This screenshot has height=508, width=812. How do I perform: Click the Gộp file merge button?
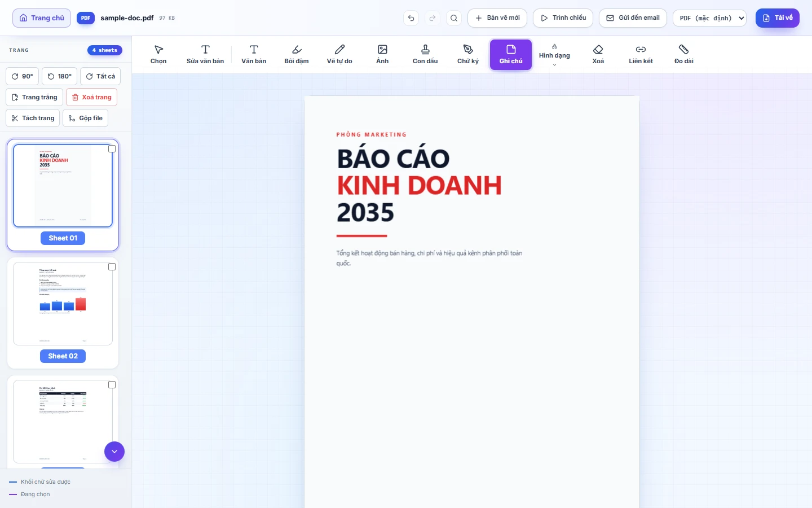click(x=86, y=118)
